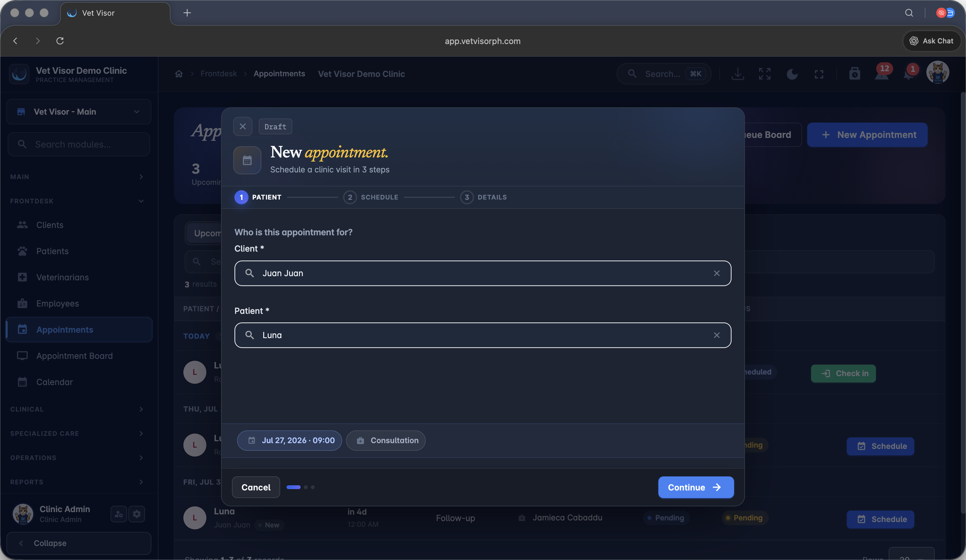
Task: Schedule the Friday Luna Follow-up appointment
Action: pos(880,519)
